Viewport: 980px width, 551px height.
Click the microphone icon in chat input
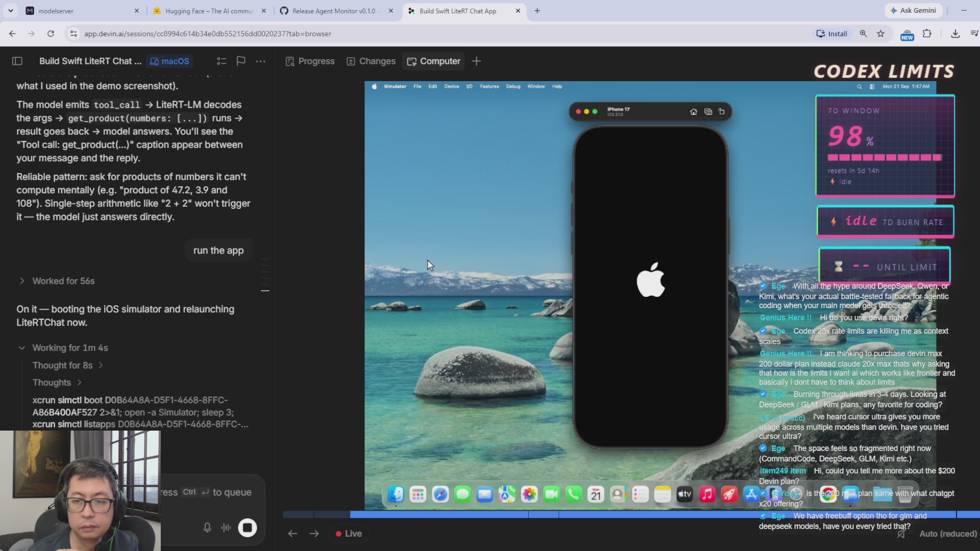click(x=207, y=528)
